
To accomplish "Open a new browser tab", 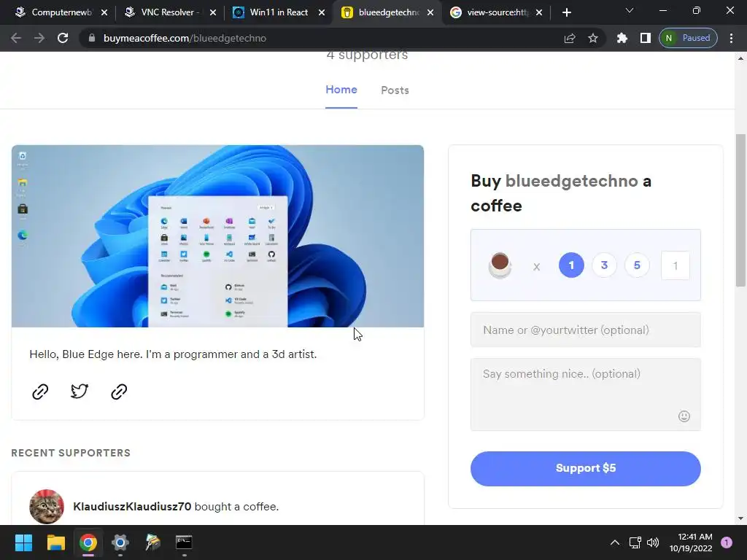I will point(566,12).
